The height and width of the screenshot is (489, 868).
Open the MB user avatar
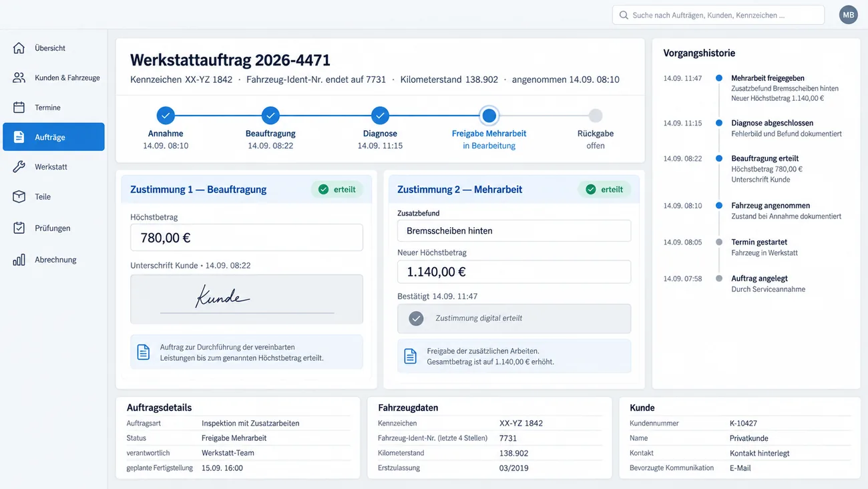coord(848,15)
